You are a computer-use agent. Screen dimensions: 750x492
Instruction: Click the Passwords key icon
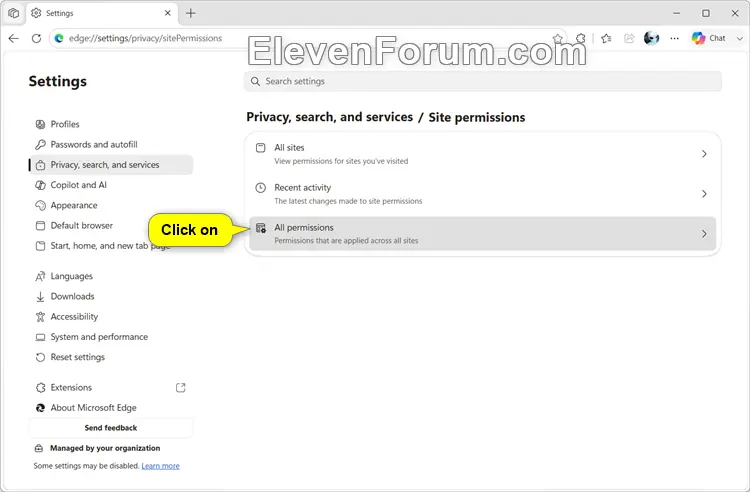(40, 144)
